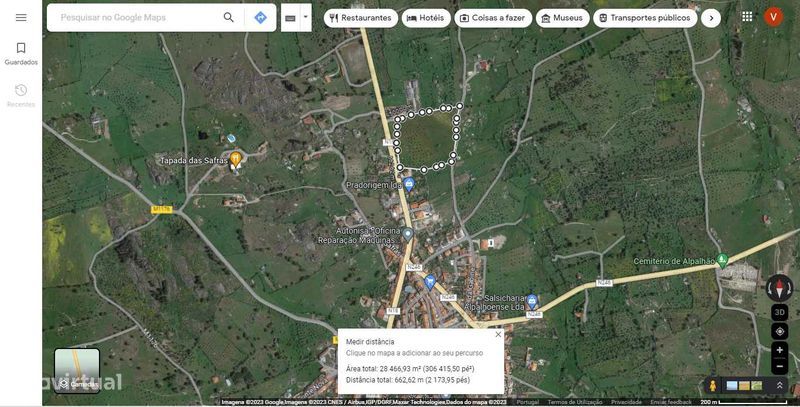Select the Street View pegman
Viewport: 800px width, 407px height.
tap(713, 386)
